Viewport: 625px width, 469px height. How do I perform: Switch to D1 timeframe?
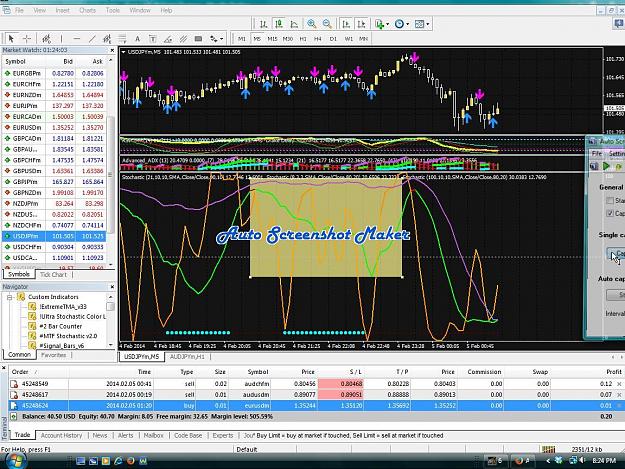tap(333, 39)
